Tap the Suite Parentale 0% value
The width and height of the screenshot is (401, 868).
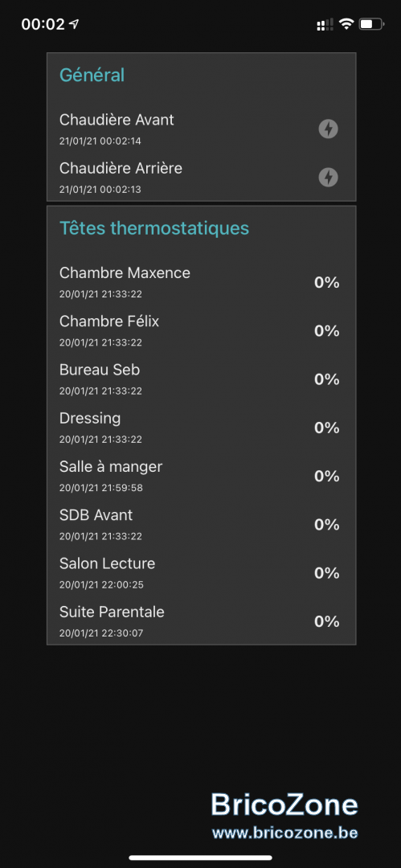(x=327, y=621)
